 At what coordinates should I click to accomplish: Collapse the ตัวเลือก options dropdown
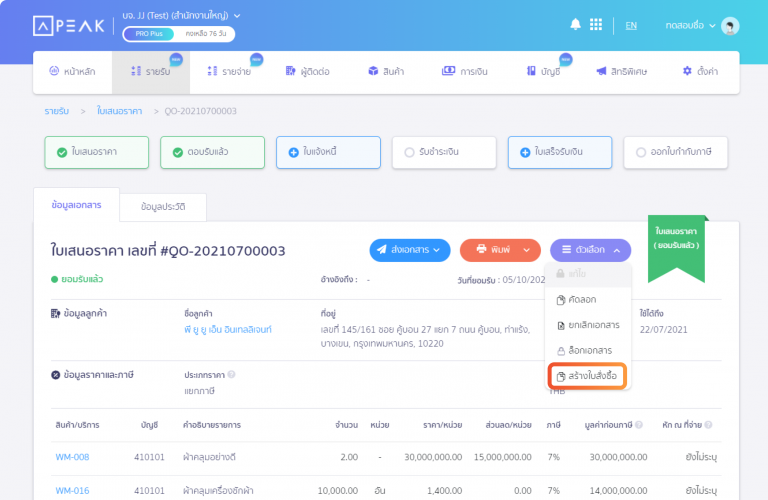click(590, 249)
